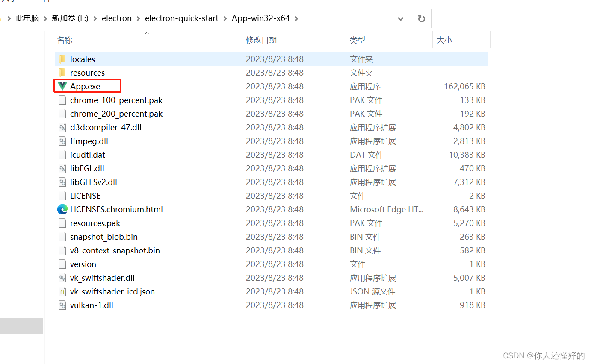Expand the chevron after App-win32-x64
This screenshot has height=364, width=591.
coord(296,18)
